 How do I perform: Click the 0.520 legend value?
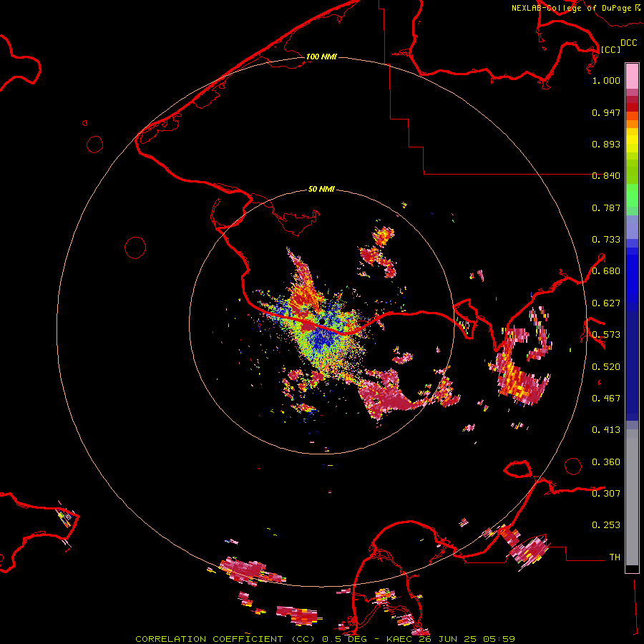tap(606, 367)
